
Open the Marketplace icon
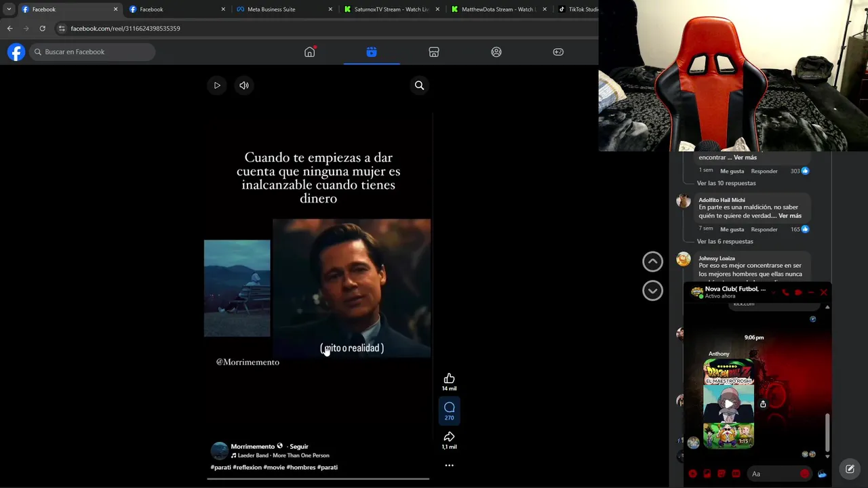point(434,52)
